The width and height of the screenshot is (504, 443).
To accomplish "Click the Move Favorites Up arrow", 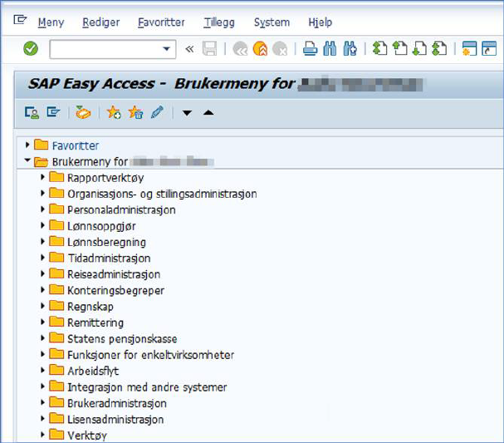I will [x=208, y=112].
